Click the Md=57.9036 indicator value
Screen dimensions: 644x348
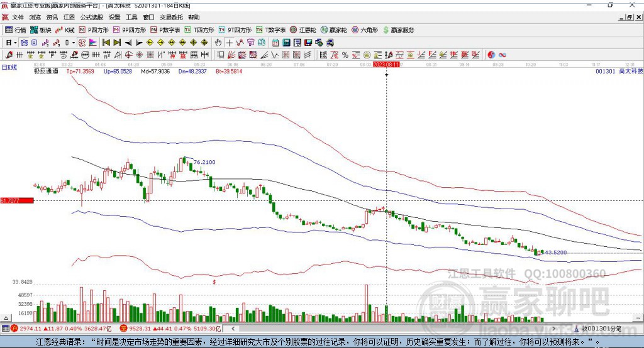(x=155, y=72)
